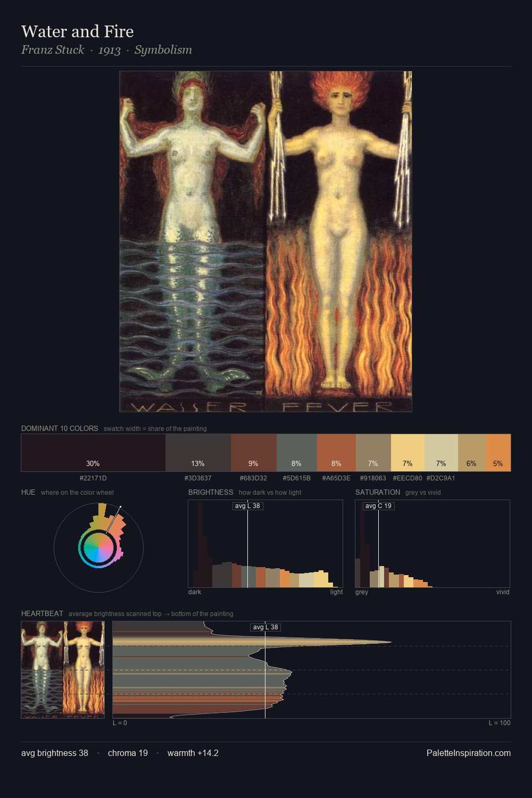Pick the 9% brown #683D32 swatch
Viewport: 532px width, 798px height.
254,453
